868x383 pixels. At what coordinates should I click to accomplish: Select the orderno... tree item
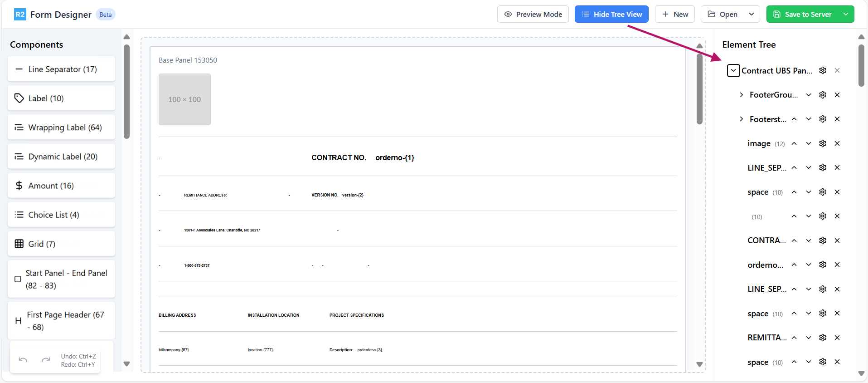(765, 265)
